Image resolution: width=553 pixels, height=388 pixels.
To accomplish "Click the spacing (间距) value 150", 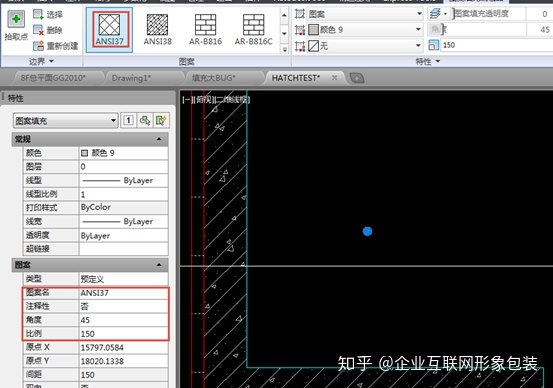I will pyautogui.click(x=123, y=375).
